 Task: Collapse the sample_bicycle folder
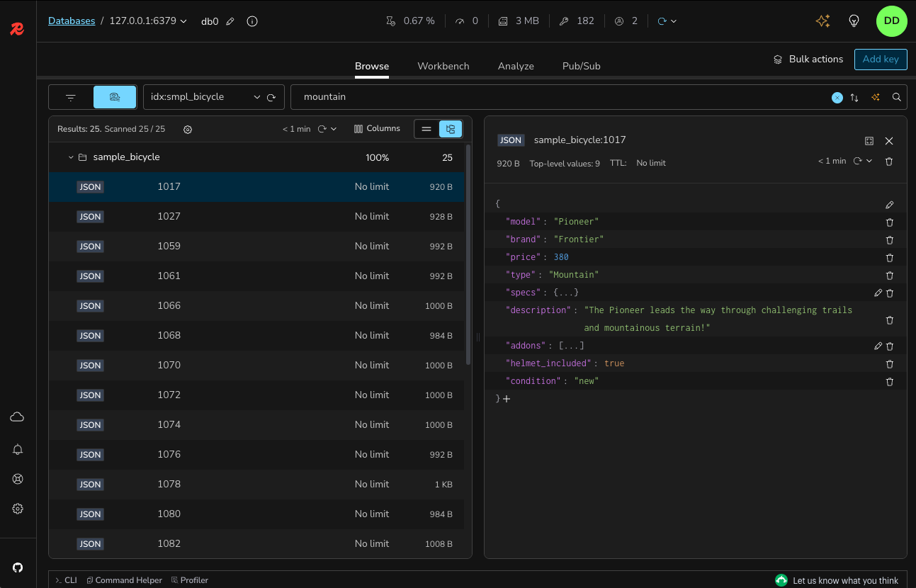[x=71, y=157]
